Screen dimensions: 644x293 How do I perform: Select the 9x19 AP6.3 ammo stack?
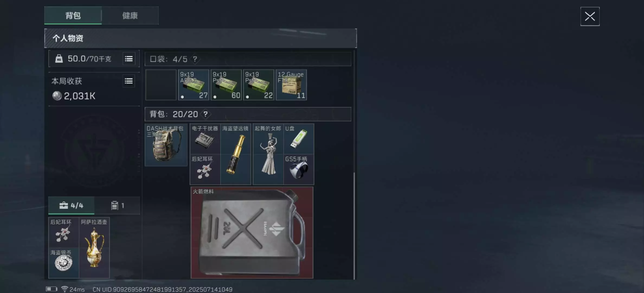(194, 85)
